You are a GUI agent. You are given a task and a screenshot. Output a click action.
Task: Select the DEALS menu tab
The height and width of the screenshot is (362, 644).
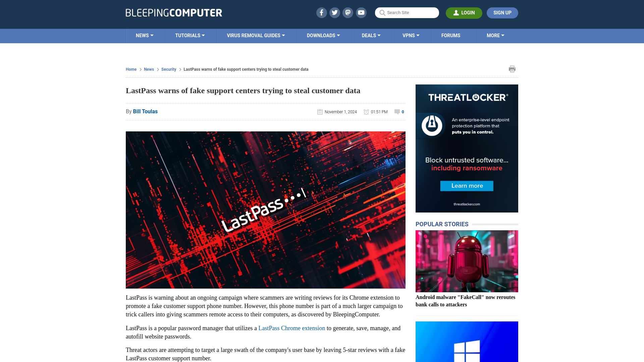tap(371, 35)
